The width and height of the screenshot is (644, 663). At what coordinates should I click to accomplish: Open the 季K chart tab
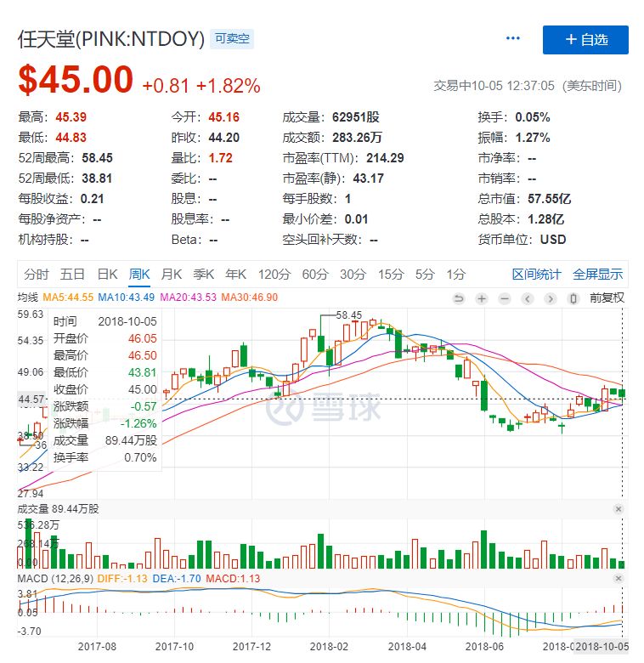pos(204,275)
